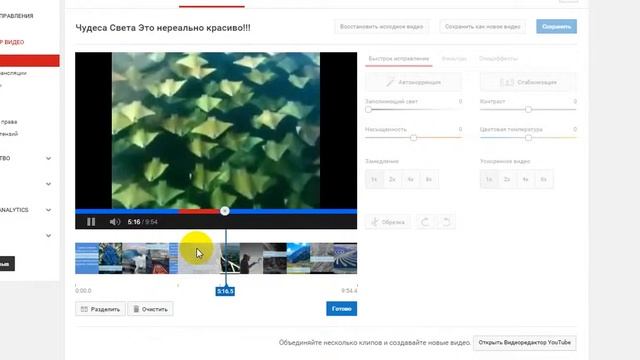This screenshot has height=360, width=640.
Task: Adjust the Fill light slider handle
Action: (369, 109)
